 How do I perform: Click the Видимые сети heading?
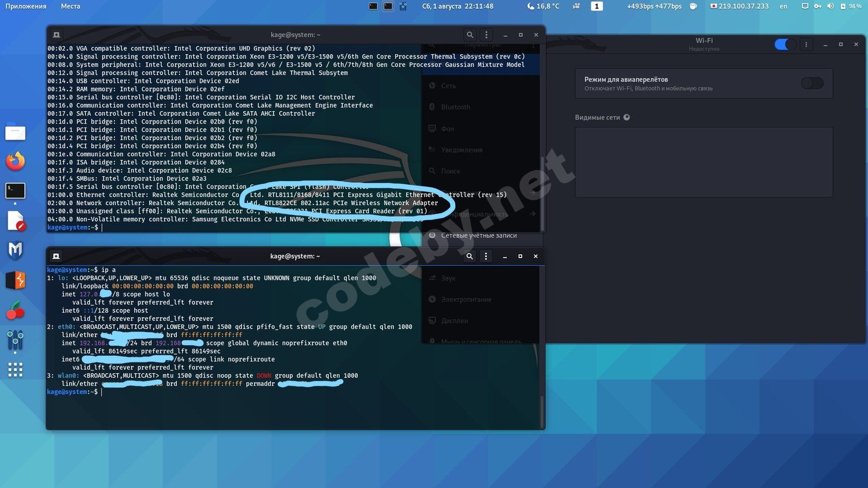point(597,117)
